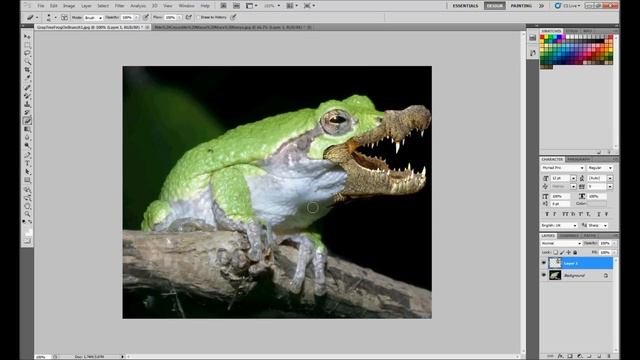Open the Window menu
Image resolution: width=640 pixels, height=360 pixels.
pos(187,6)
